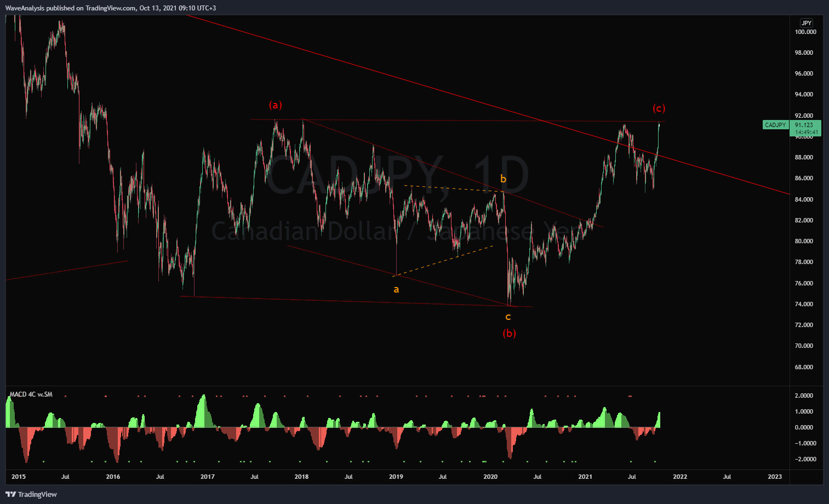Click the 70.000 price axis value

[x=804, y=346]
